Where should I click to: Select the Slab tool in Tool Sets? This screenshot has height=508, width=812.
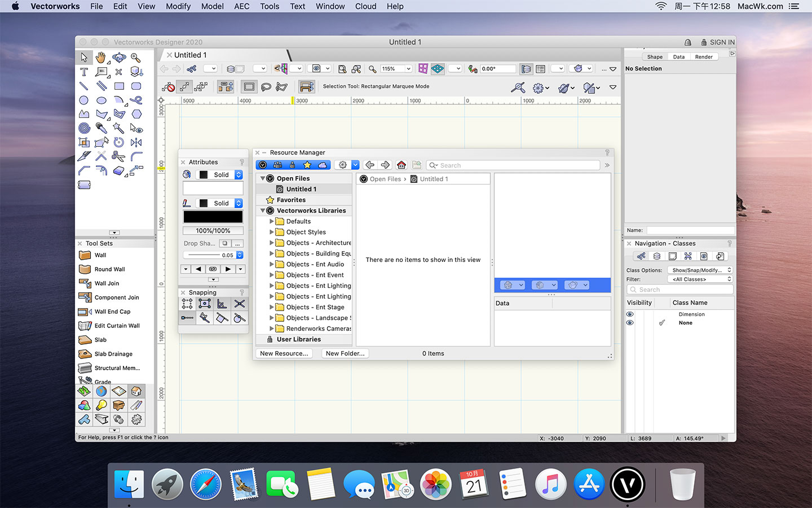point(100,340)
